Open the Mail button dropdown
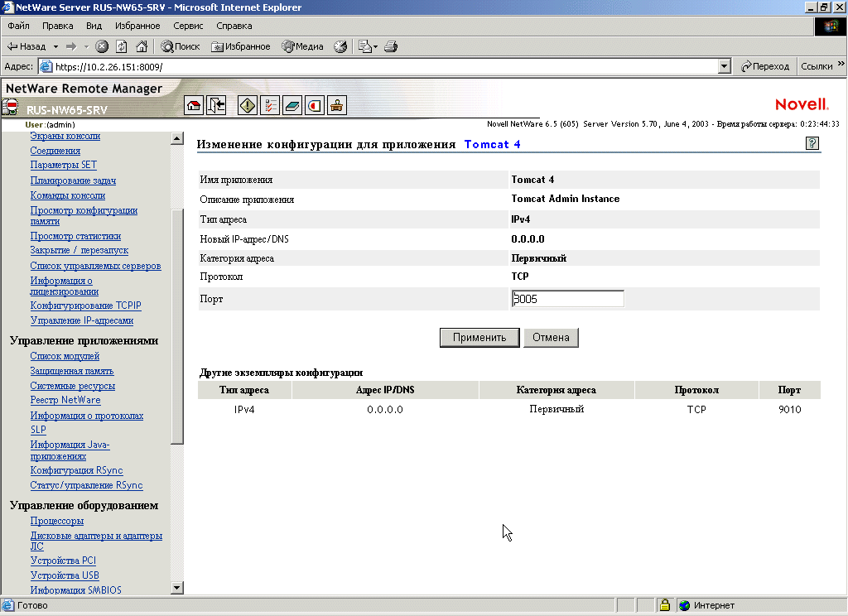The width and height of the screenshot is (848, 616). (x=373, y=46)
